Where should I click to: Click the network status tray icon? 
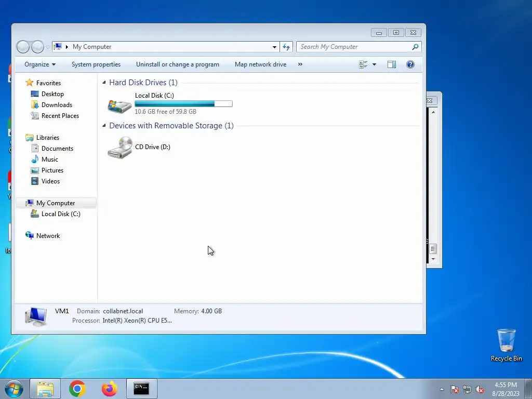pyautogui.click(x=467, y=389)
